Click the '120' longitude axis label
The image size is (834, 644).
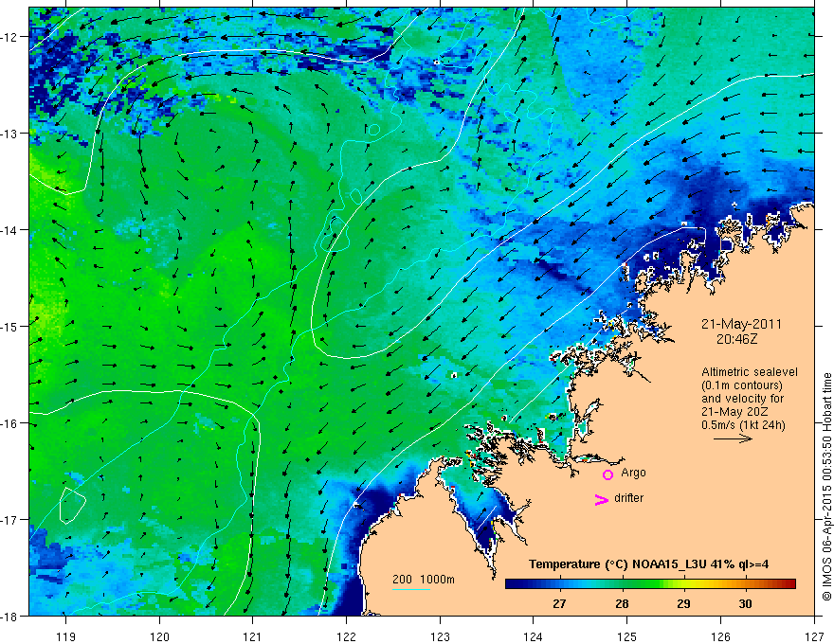pos(159,636)
